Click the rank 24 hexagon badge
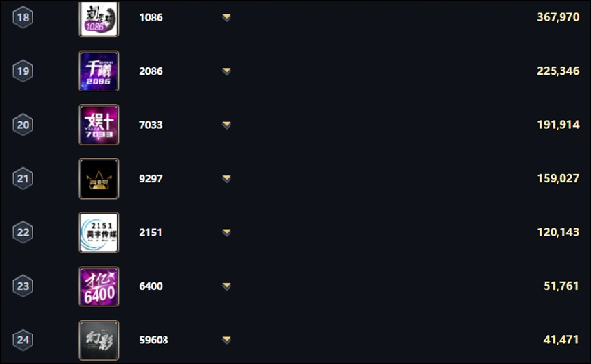The width and height of the screenshot is (591, 364). [x=23, y=340]
